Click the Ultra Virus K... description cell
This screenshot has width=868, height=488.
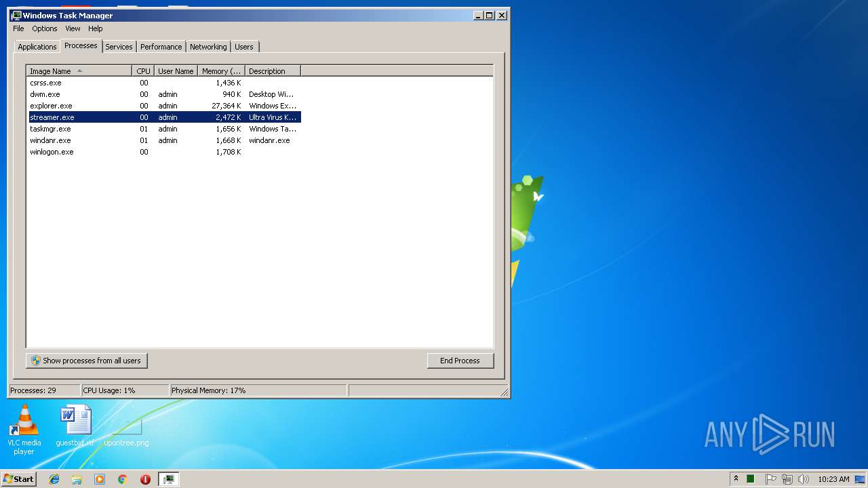pyautogui.click(x=273, y=117)
